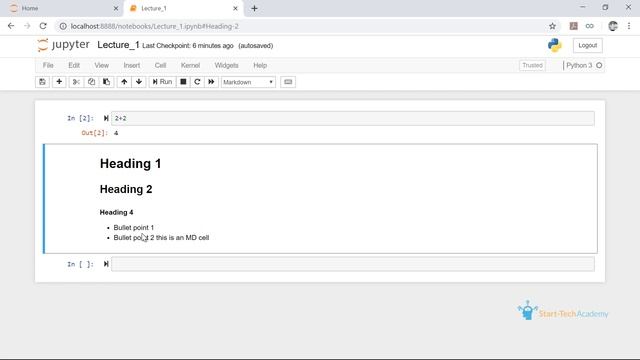Run cell icon beside In [2] cell
This screenshot has height=360, width=640.
pos(106,118)
